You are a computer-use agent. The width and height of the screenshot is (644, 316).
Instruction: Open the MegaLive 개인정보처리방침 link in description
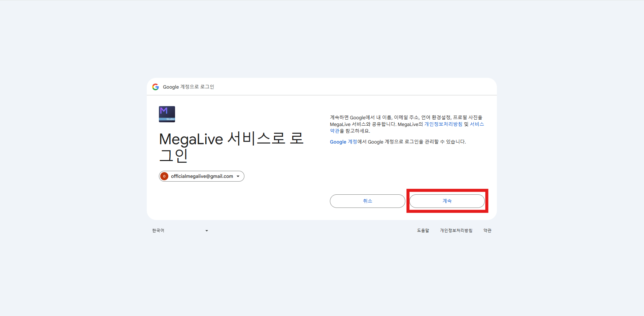443,124
